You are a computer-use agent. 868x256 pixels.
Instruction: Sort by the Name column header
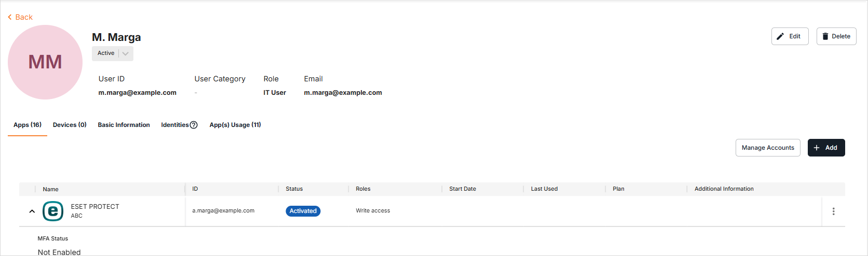[x=50, y=189]
